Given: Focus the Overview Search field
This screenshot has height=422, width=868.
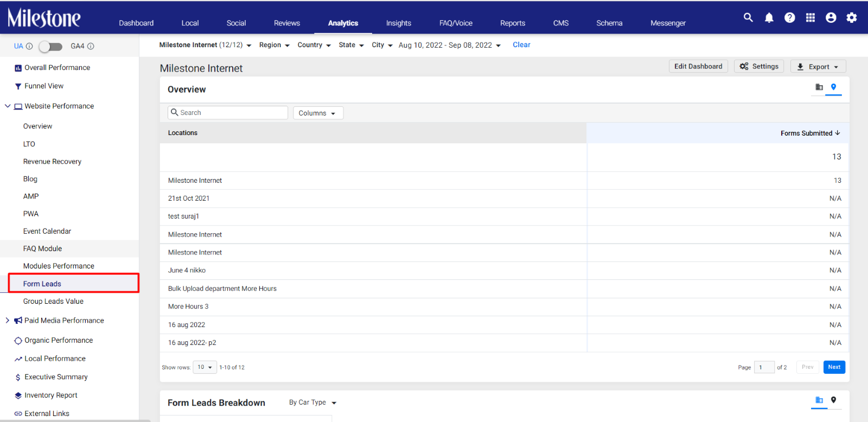Looking at the screenshot, I should pyautogui.click(x=228, y=112).
